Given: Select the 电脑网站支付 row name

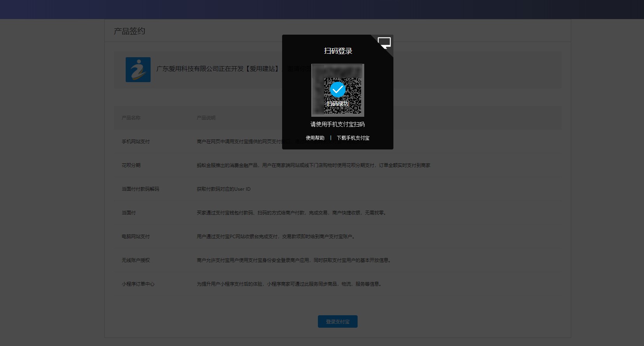Looking at the screenshot, I should (136, 237).
